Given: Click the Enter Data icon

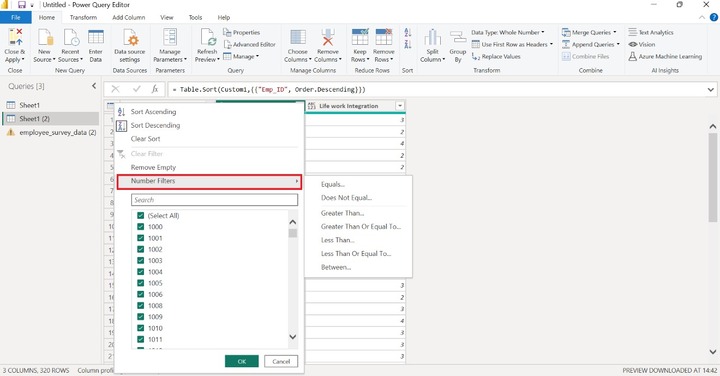Looking at the screenshot, I should point(96,37).
